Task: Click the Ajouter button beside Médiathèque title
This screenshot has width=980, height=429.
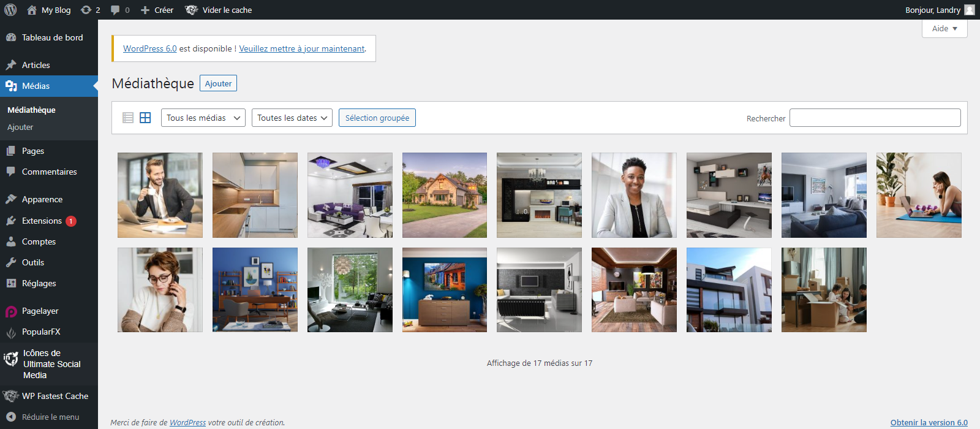Action: (218, 83)
